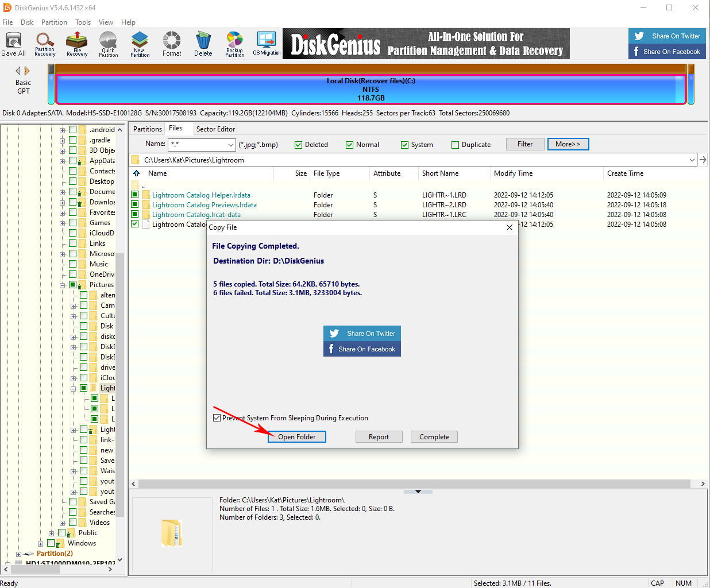
Task: Check the Music folder checkbox in tree
Action: click(x=73, y=264)
